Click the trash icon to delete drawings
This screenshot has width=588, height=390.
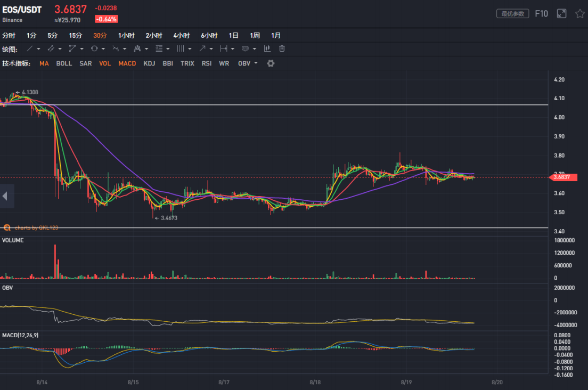(282, 48)
